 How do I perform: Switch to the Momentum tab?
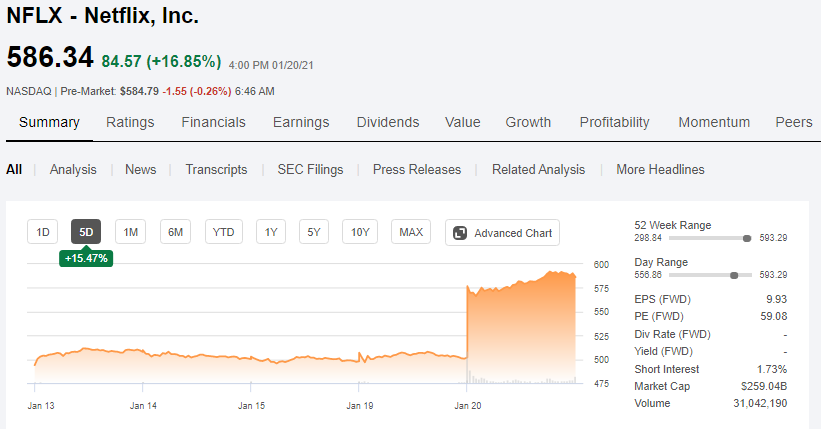714,122
